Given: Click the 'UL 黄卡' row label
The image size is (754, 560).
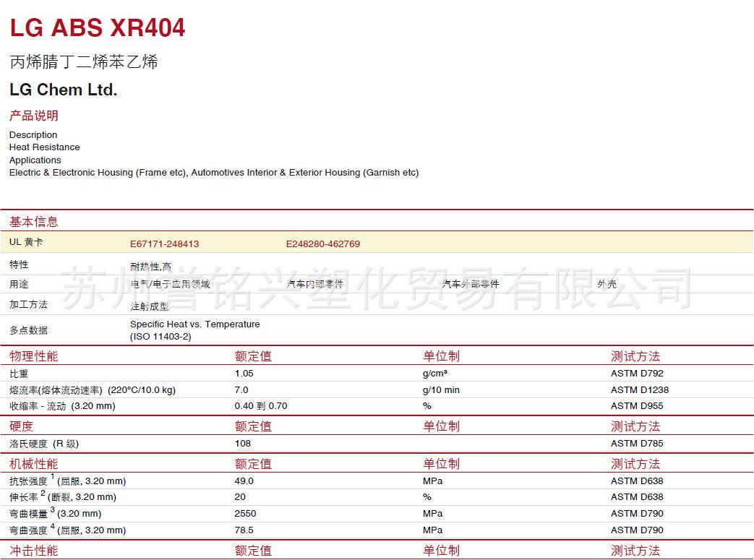Looking at the screenshot, I should coord(26,242).
